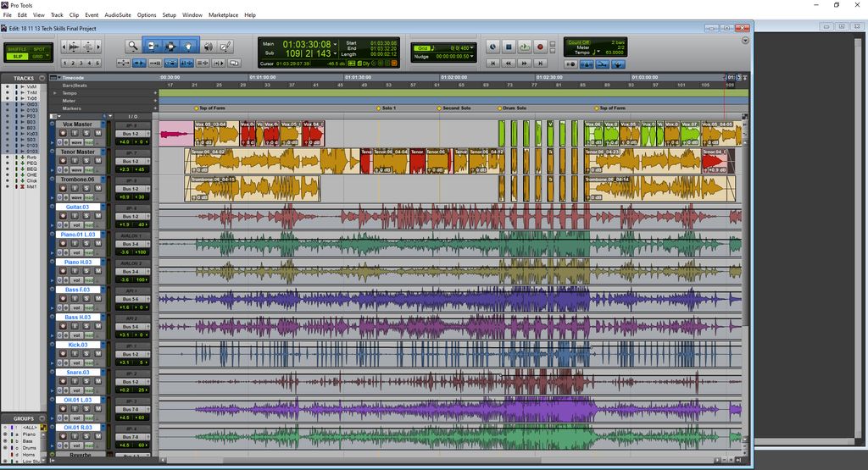Viewport: 868px width, 470px height.
Task: Open the Grid value dropdown arrow
Action: (472, 48)
